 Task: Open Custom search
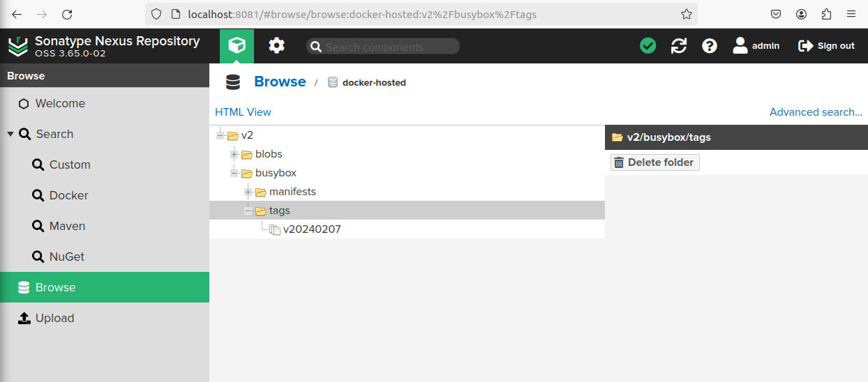[x=105, y=165]
